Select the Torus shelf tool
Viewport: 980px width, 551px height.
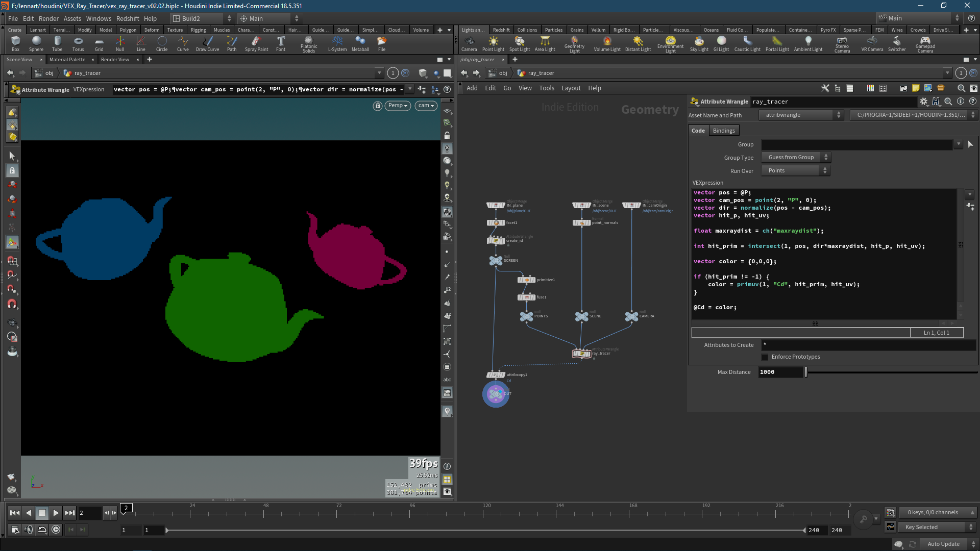tap(78, 44)
